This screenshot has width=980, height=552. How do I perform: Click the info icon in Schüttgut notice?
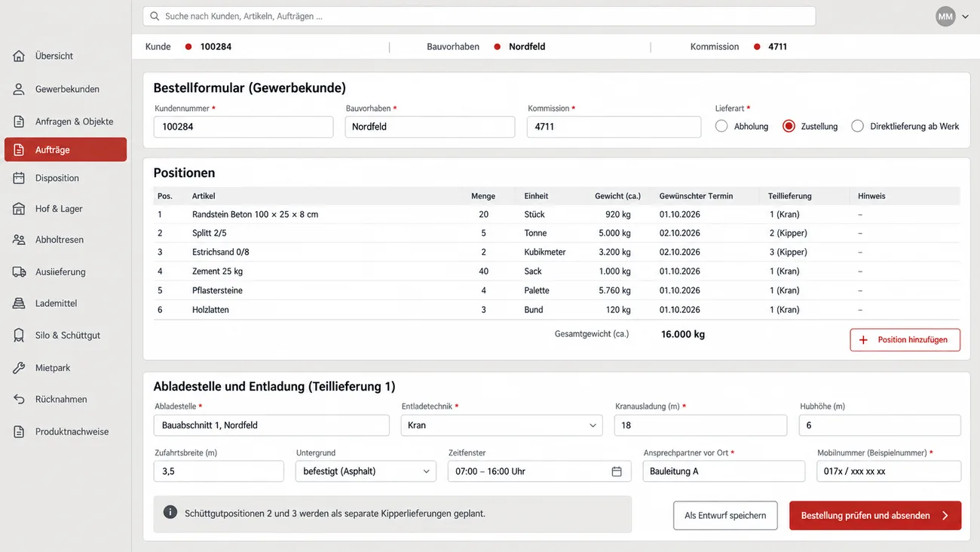(170, 513)
